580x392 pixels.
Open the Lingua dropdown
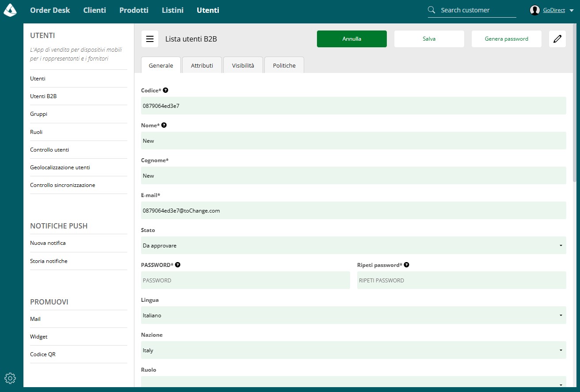[354, 315]
